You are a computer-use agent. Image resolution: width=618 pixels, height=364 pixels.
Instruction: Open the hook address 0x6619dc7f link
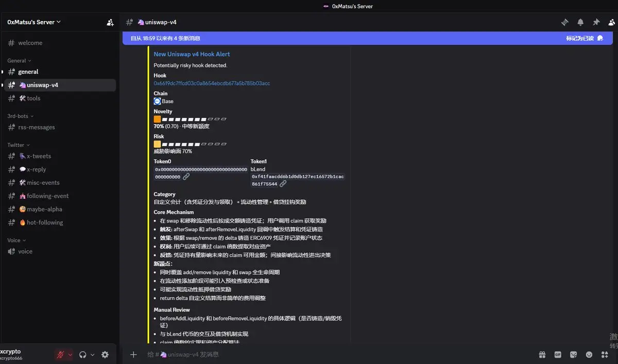click(x=212, y=83)
